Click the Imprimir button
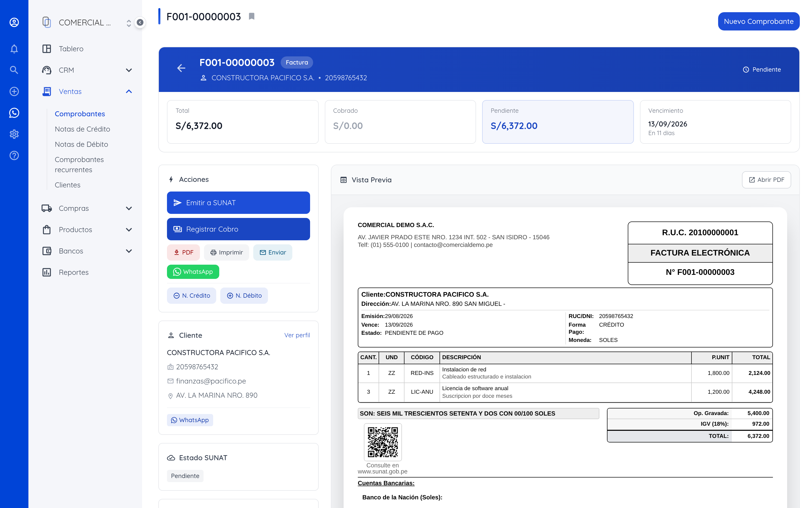Image resolution: width=812 pixels, height=508 pixels. 227,252
